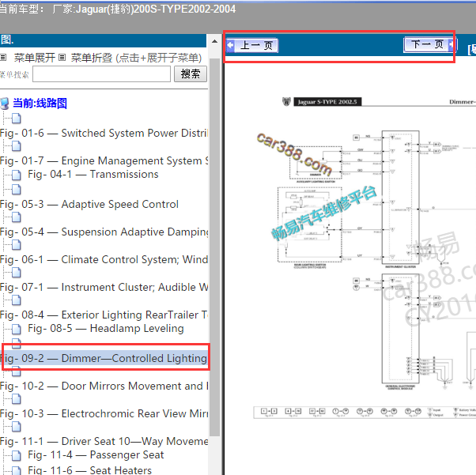Click the computer icon beside 当前:线路图

(x=5, y=104)
